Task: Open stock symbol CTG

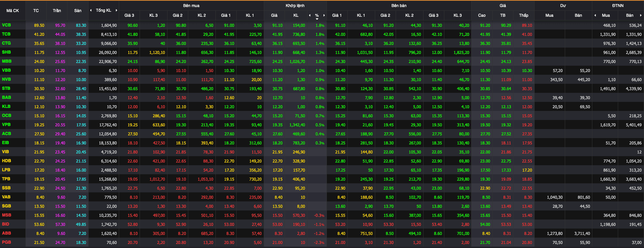Action: pyautogui.click(x=6, y=43)
